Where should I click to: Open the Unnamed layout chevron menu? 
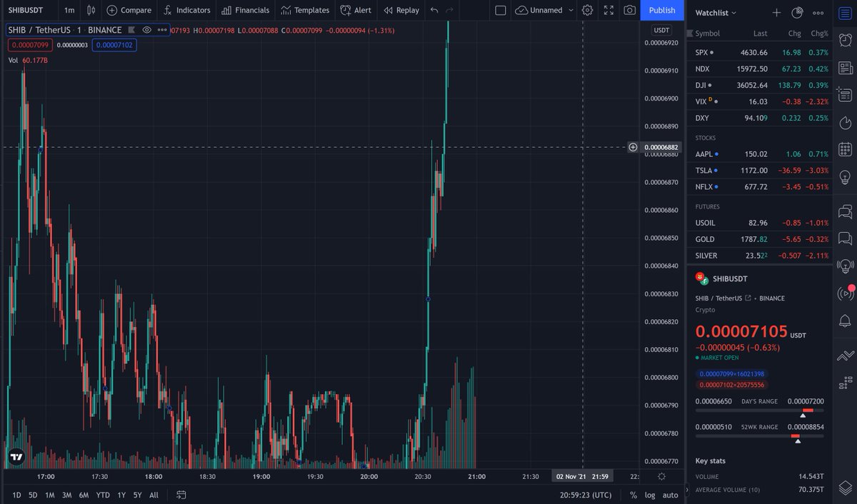click(571, 10)
